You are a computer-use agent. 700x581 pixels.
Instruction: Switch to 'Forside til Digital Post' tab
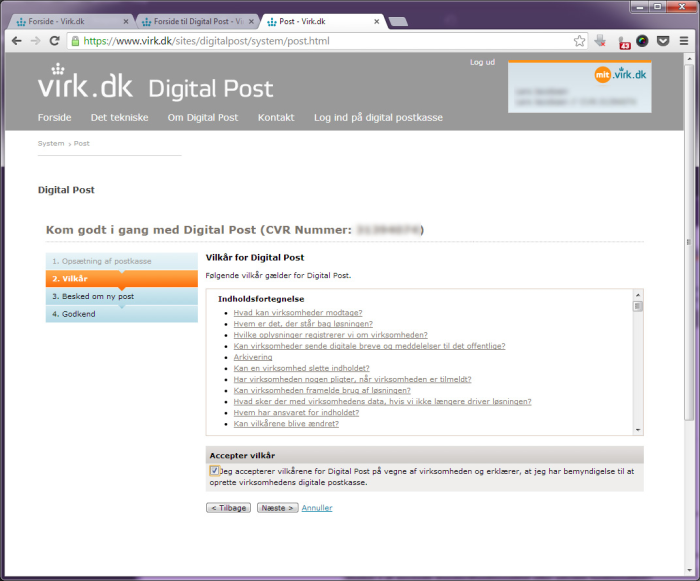point(196,21)
